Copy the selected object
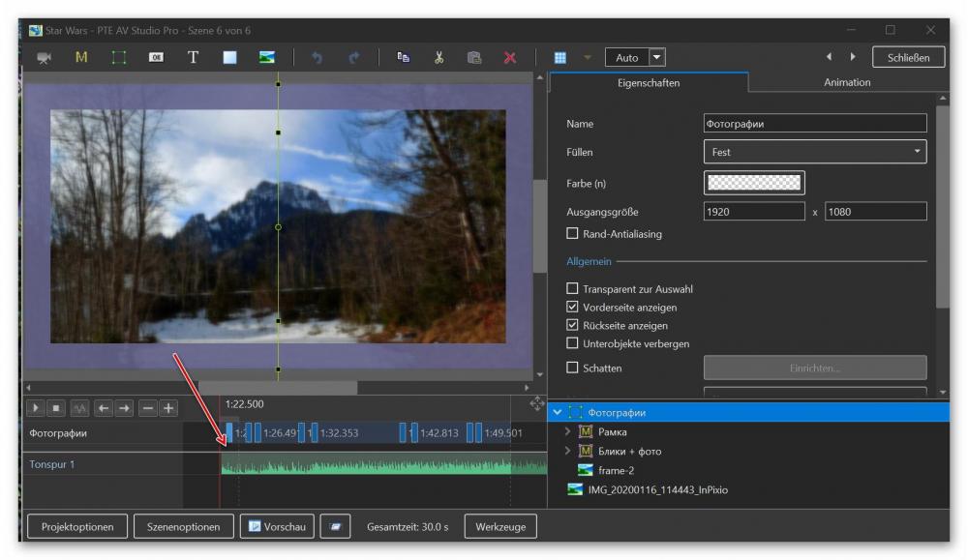The height and width of the screenshot is (560, 968). [403, 57]
